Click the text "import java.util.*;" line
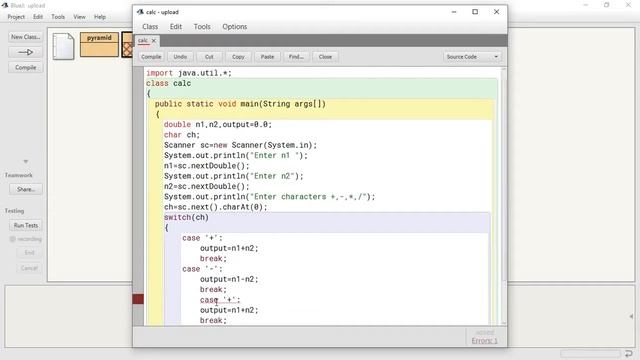Viewport: 640px width, 360px height. point(189,73)
